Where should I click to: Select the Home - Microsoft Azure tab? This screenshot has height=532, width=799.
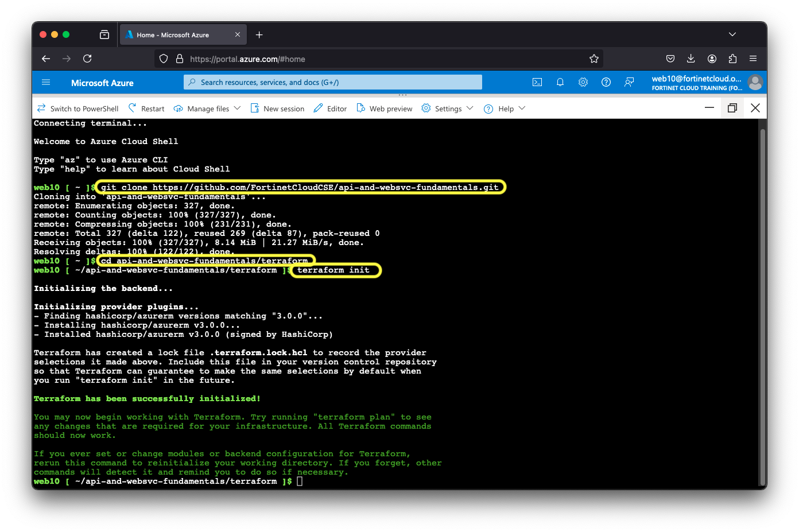tap(183, 35)
